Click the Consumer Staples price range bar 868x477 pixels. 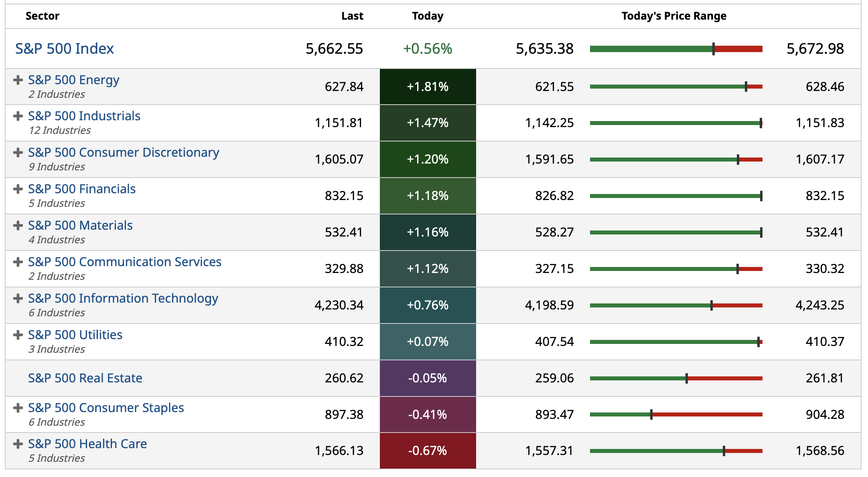point(676,414)
